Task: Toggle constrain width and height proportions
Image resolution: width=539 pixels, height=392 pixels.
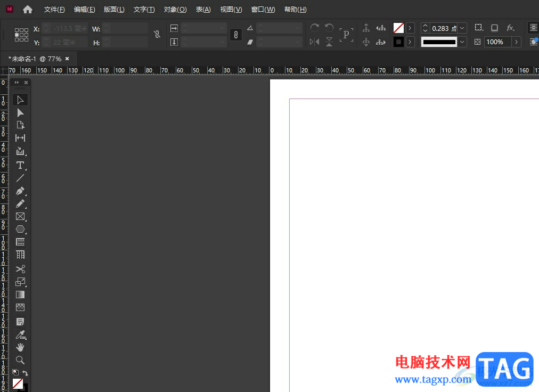Action: (x=157, y=35)
